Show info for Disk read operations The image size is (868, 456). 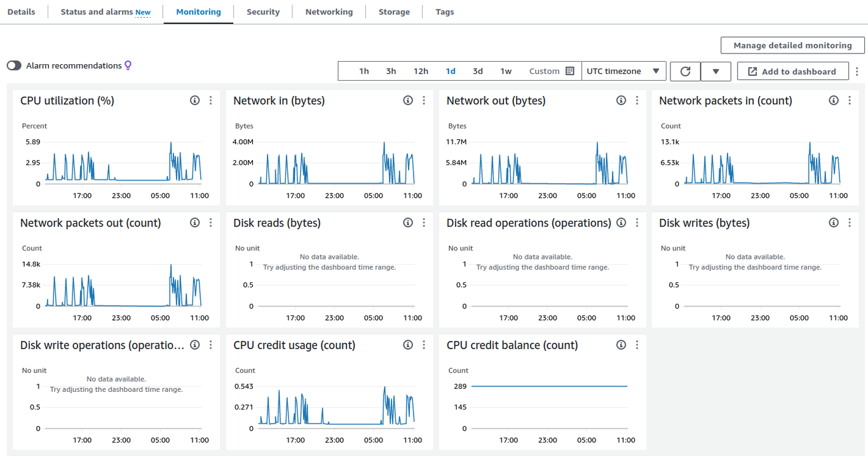point(621,223)
